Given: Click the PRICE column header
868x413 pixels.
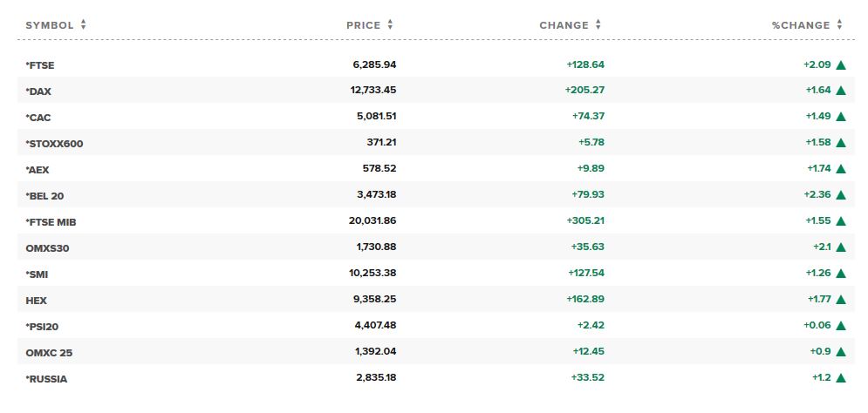Looking at the screenshot, I should (364, 25).
